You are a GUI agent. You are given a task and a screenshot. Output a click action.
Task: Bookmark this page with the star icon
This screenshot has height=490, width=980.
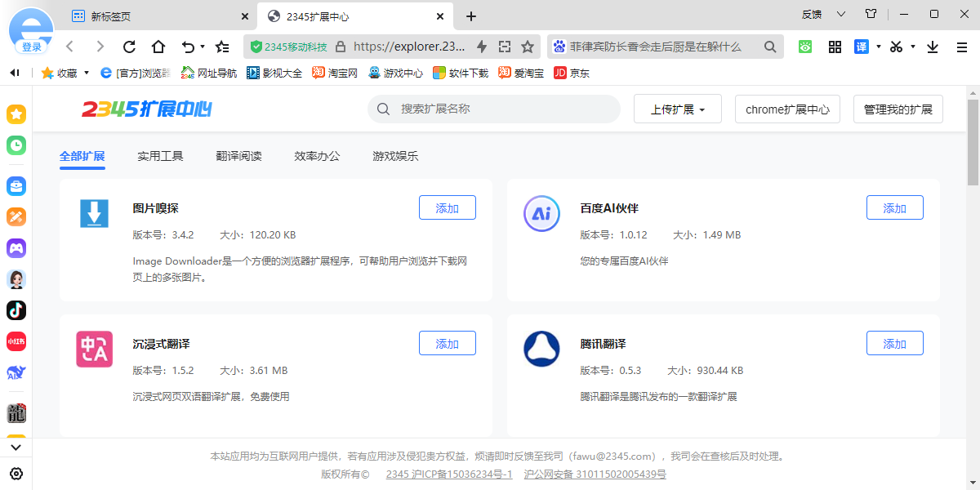528,47
